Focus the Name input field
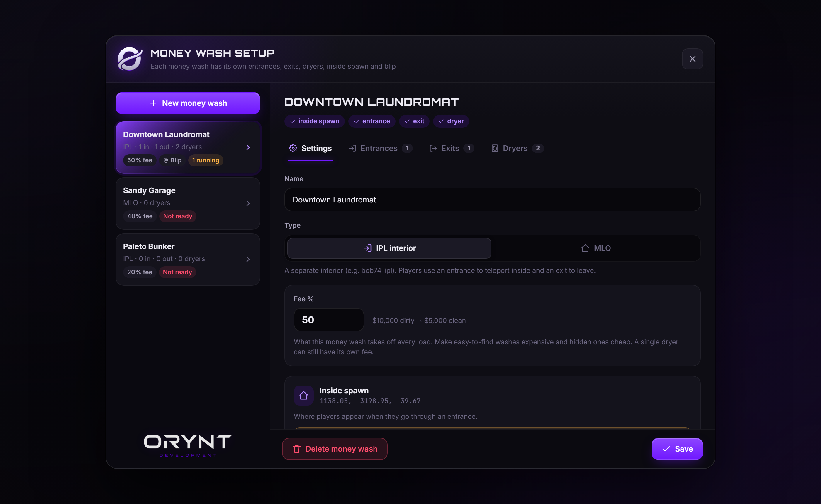Screen dimensions: 821x504 [x=492, y=200]
